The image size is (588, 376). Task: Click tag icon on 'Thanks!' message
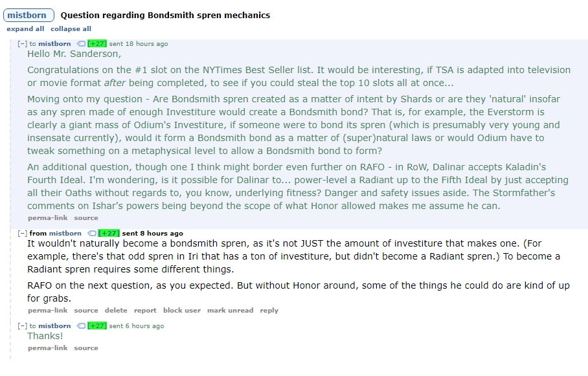pos(81,326)
